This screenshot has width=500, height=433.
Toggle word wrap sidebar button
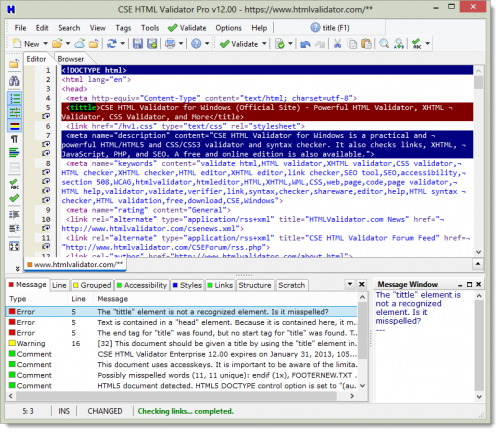click(14, 153)
